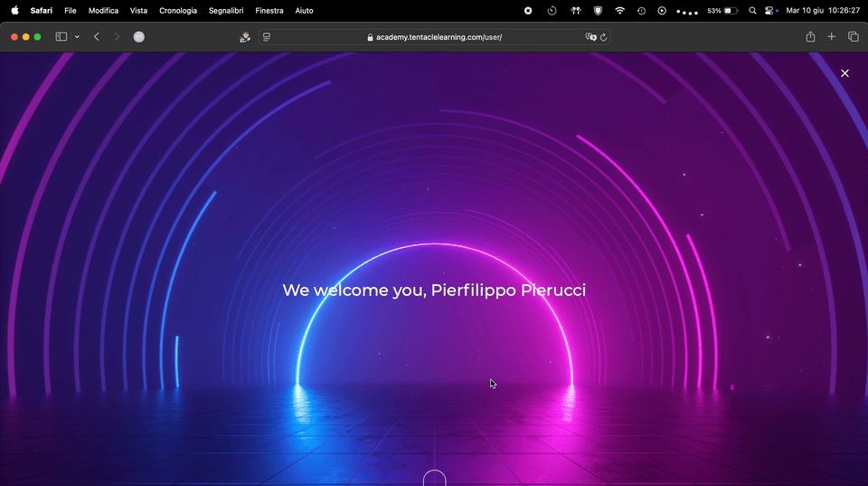868x486 pixels.
Task: Click the academy.tentaclelearning.com address field
Action: 434,37
